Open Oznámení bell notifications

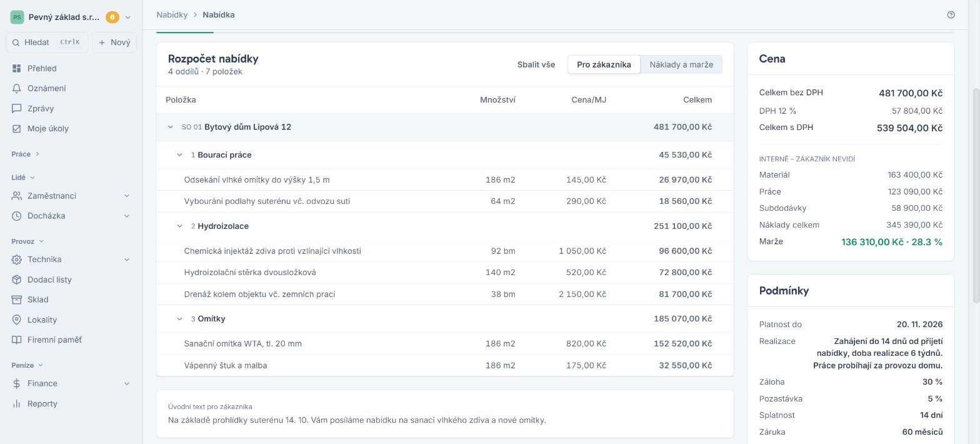17,88
